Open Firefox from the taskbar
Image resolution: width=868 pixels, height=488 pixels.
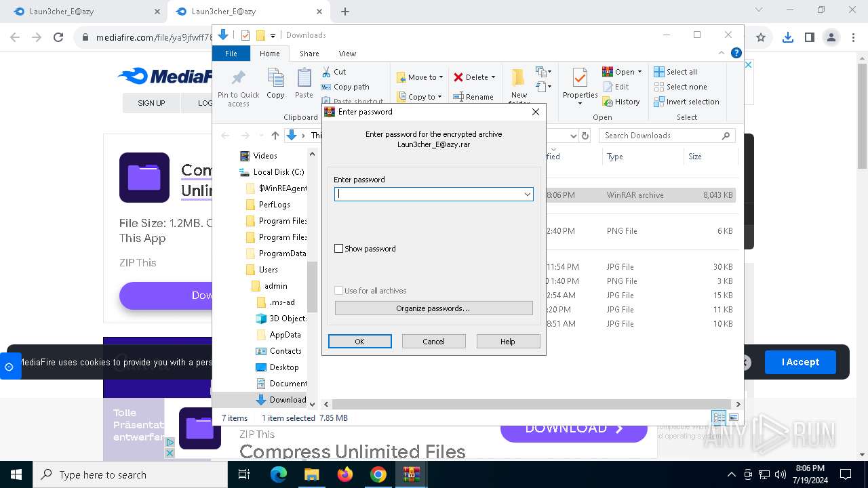(345, 474)
